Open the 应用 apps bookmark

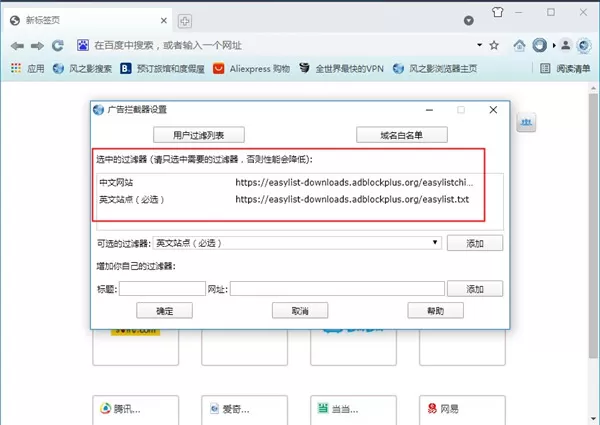(28, 68)
